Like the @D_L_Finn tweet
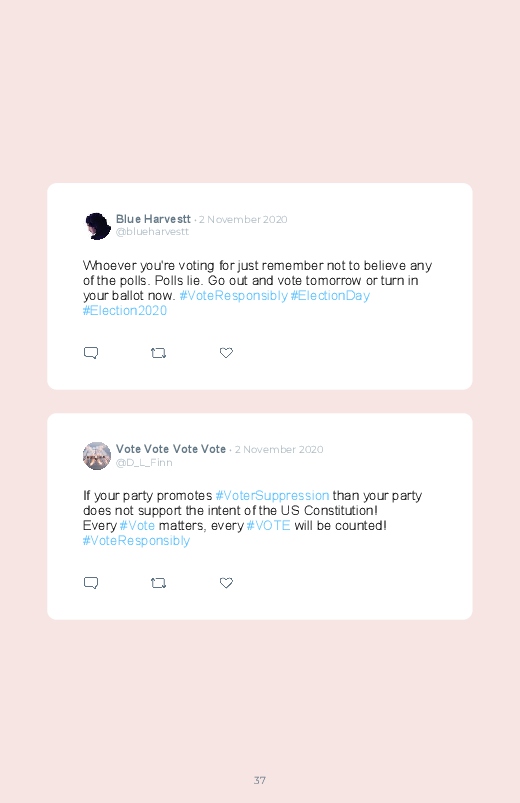This screenshot has height=803, width=520. tap(226, 583)
